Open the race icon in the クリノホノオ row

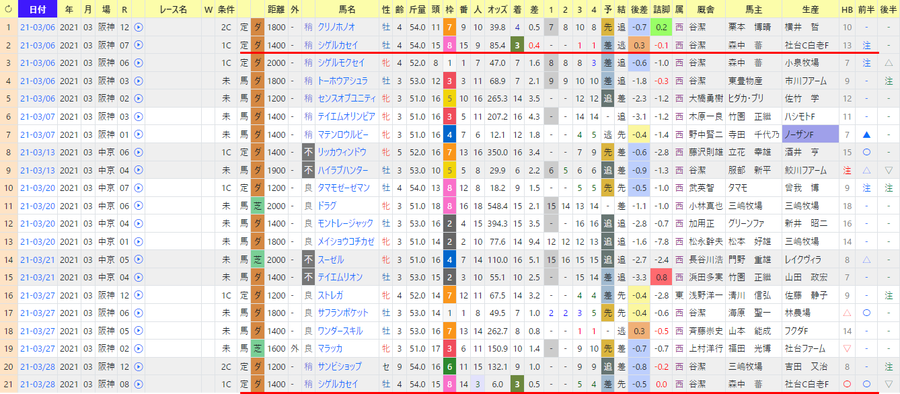138,27
